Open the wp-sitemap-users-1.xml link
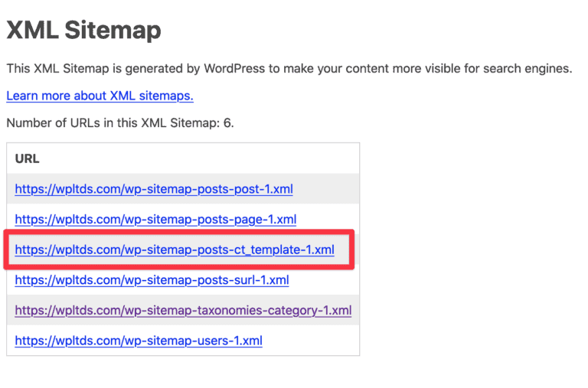This screenshot has height=388, width=588. coord(139,341)
